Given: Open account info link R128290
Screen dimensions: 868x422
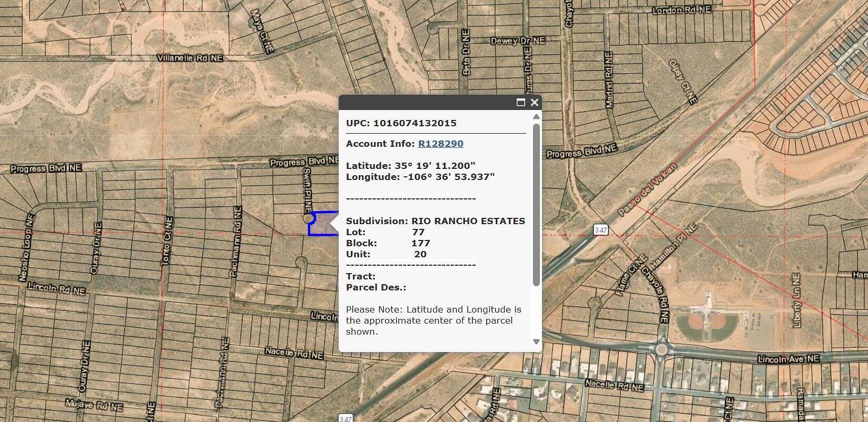Looking at the screenshot, I should (441, 144).
